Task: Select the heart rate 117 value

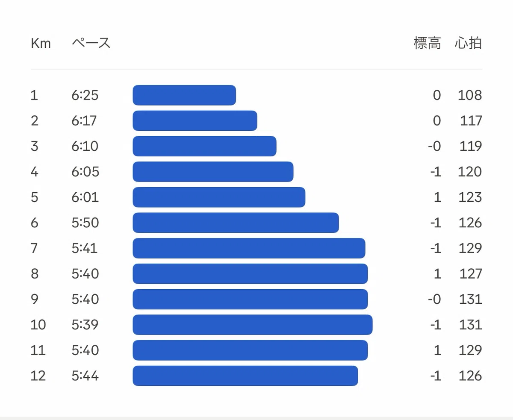Action: coord(471,120)
